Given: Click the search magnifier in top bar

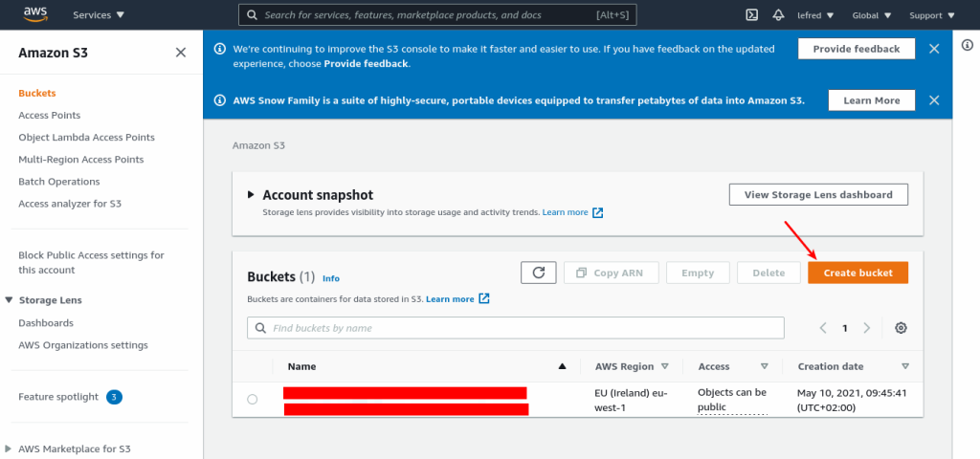Looking at the screenshot, I should 252,15.
